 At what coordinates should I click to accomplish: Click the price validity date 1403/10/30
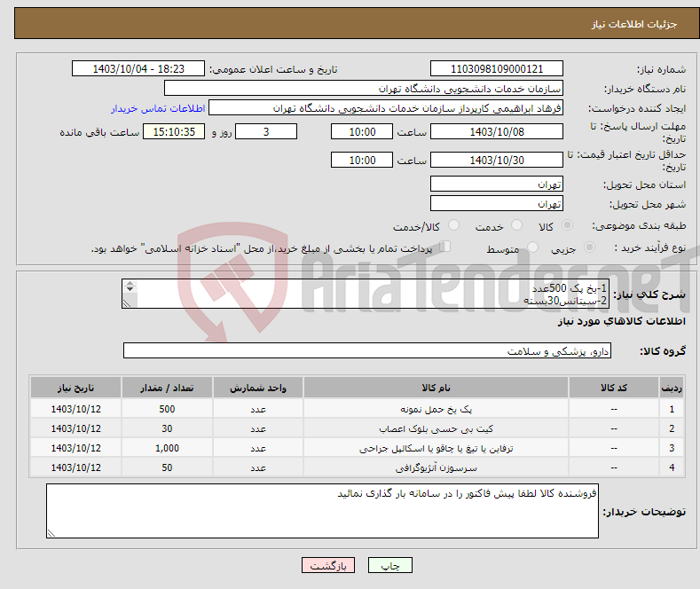(497, 160)
